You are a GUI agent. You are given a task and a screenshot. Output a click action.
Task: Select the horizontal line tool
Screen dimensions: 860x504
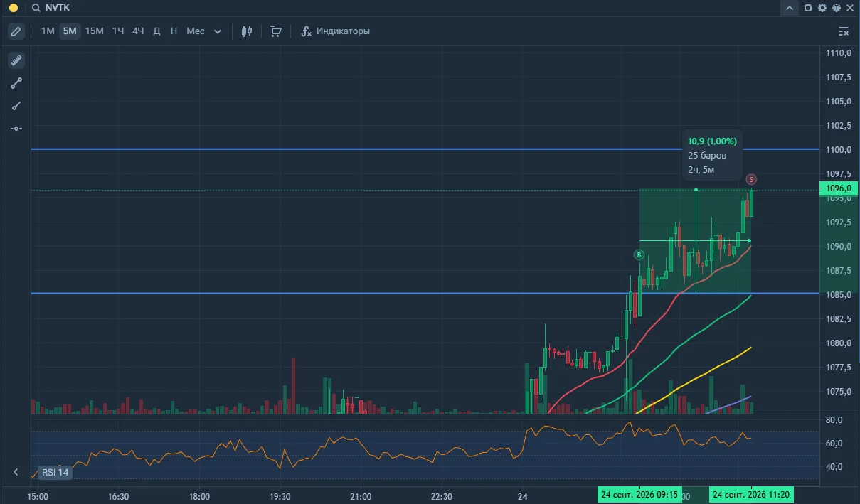point(16,129)
